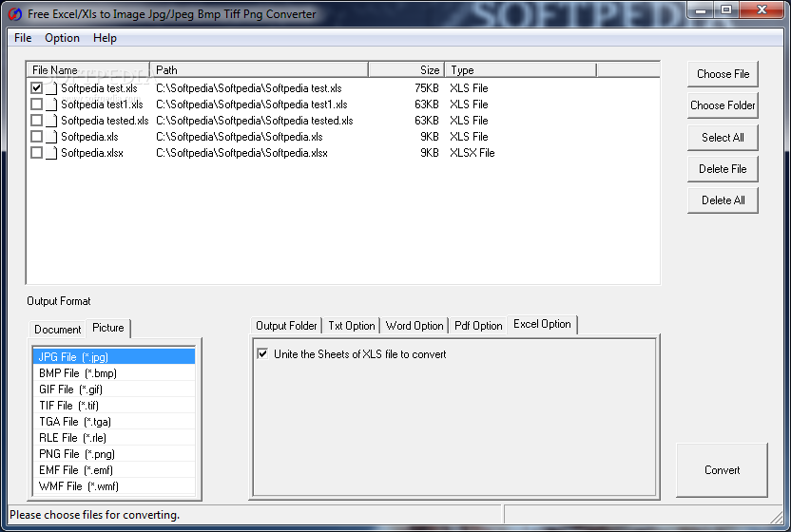
Task: Start conversion with Convert button
Action: point(722,470)
